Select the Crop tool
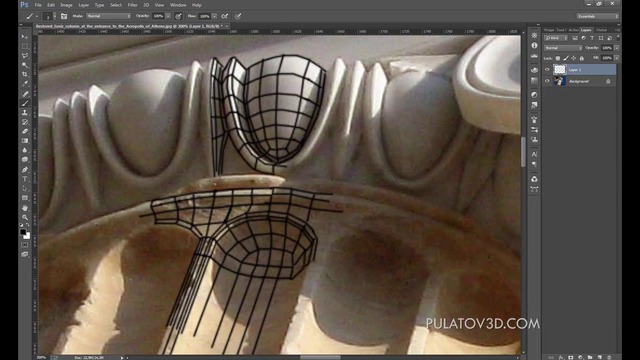The width and height of the screenshot is (640, 360). tap(25, 74)
